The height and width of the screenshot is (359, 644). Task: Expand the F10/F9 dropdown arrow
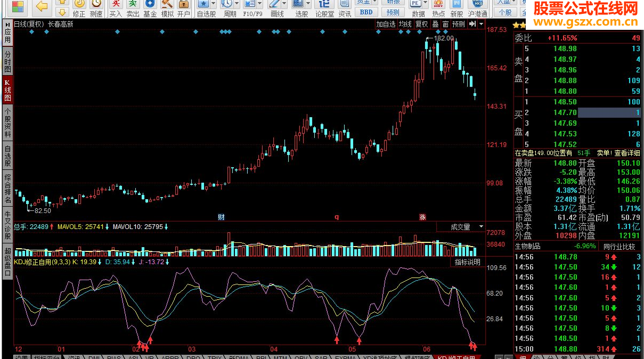tap(260, 4)
